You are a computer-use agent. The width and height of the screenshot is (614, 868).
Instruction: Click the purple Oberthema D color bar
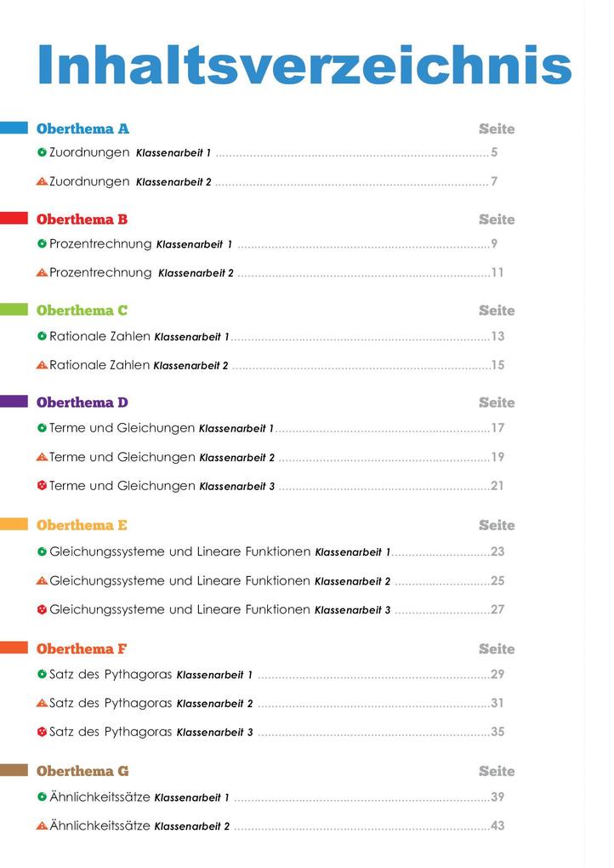[x=14, y=402]
